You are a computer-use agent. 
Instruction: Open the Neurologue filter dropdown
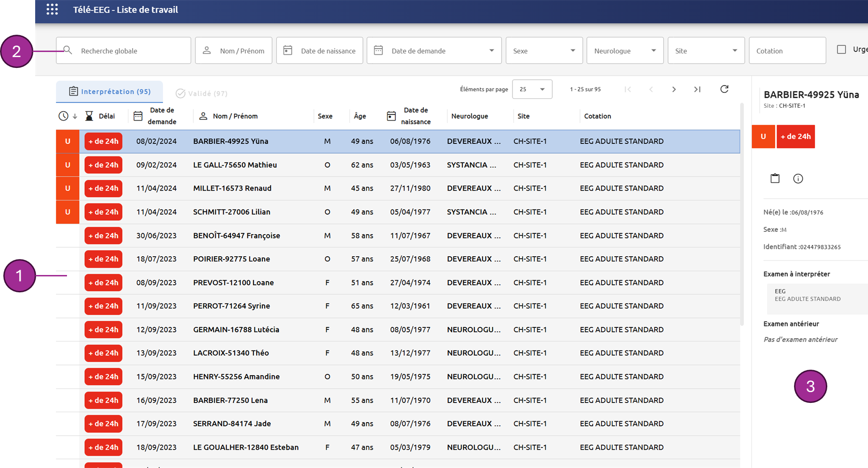point(625,51)
